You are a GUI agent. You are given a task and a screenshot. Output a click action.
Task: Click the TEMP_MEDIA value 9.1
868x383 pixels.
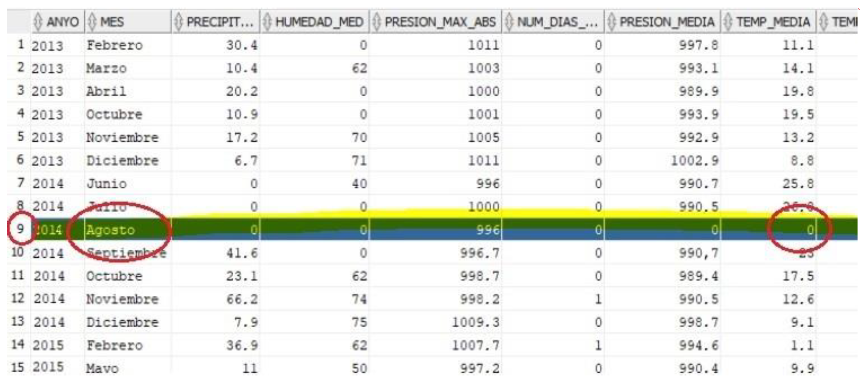[802, 322]
